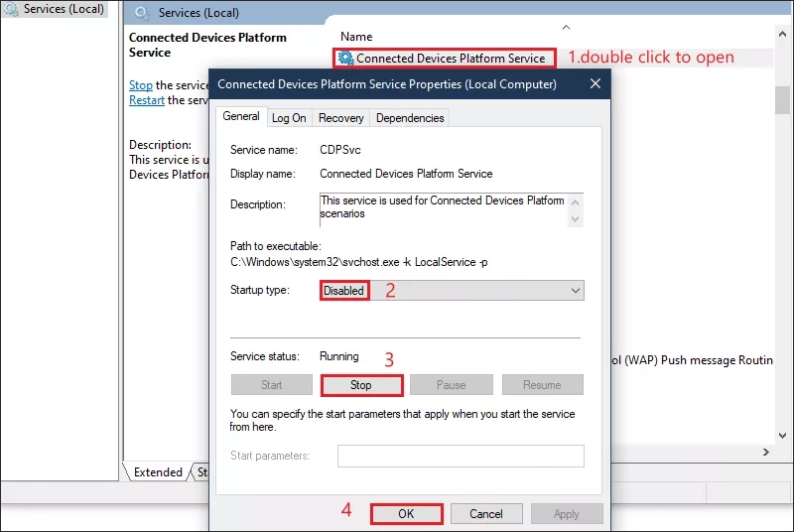
Task: Click the Restart the service link
Action: [147, 100]
